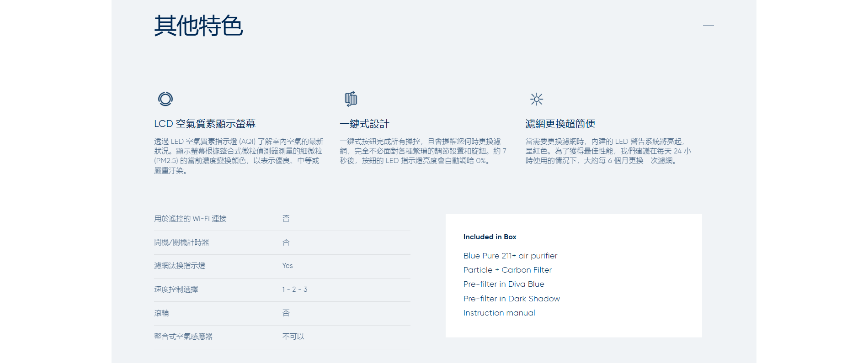Select the 濾網更換超簡便 feature title
The width and height of the screenshot is (868, 363).
coord(560,124)
